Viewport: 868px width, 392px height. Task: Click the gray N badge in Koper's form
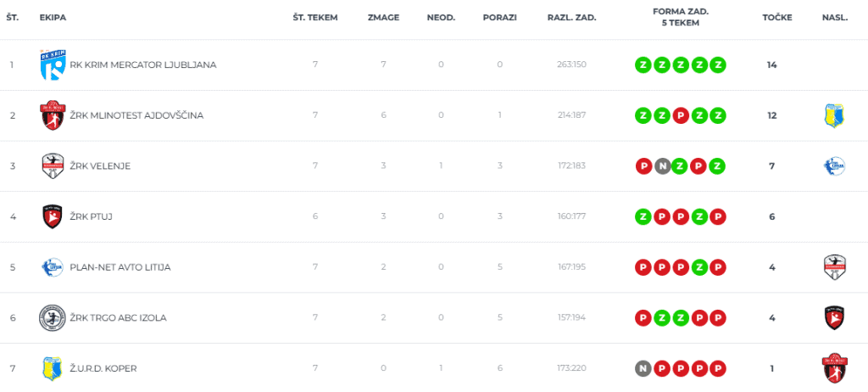643,369
